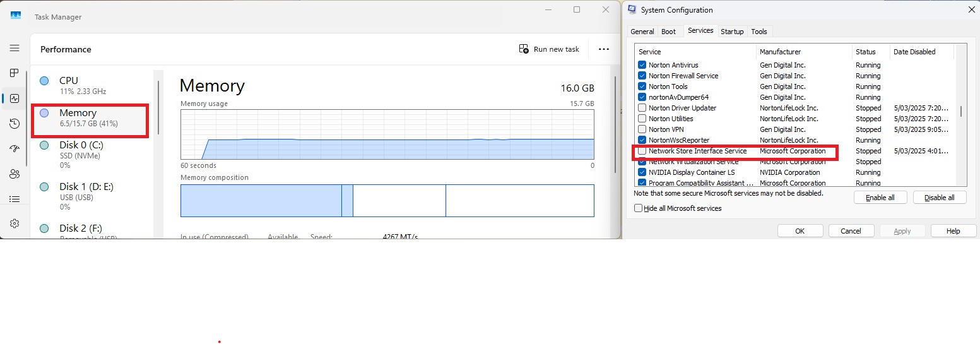The image size is (980, 344).
Task: Click Enable all button
Action: [x=880, y=198]
